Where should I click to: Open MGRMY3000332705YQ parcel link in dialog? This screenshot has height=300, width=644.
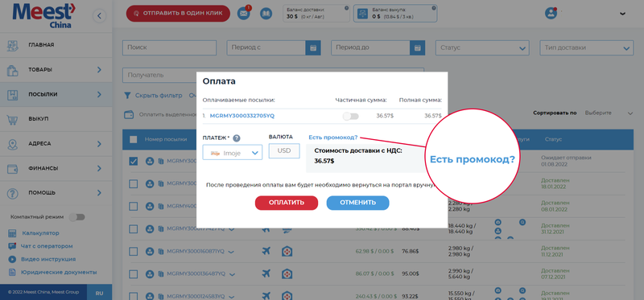242,116
